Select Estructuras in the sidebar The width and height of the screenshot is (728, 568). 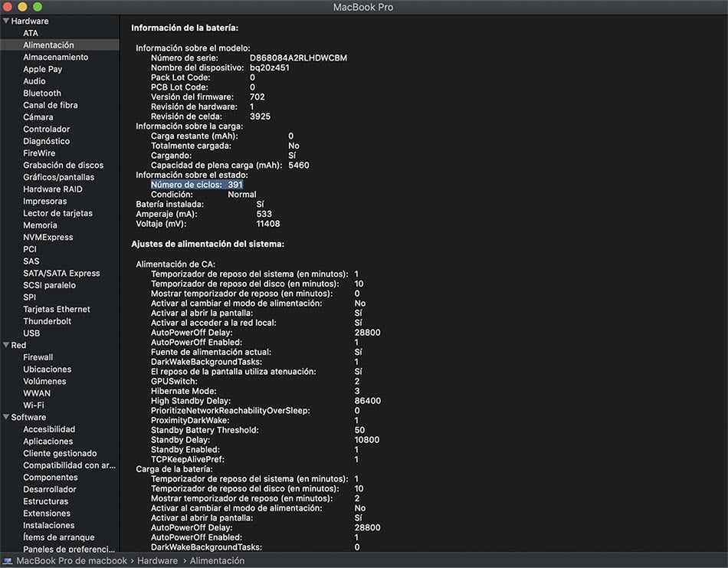click(x=45, y=501)
